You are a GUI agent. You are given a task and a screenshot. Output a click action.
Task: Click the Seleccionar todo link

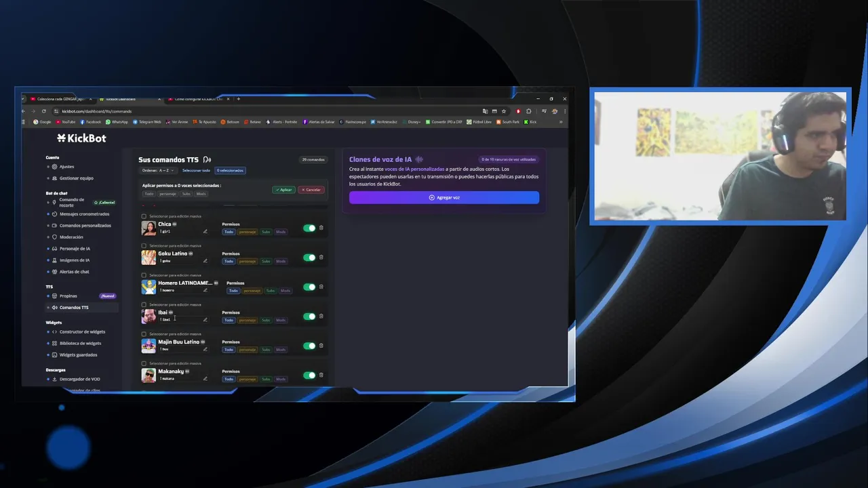196,170
